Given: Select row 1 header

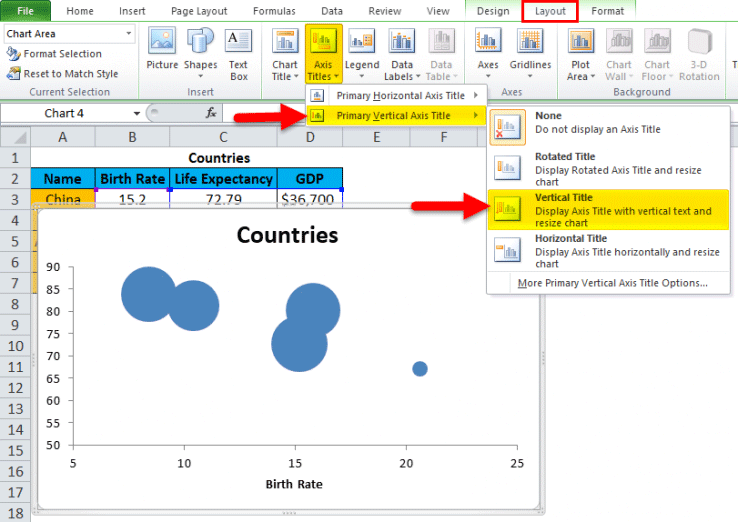Looking at the screenshot, I should [15, 158].
